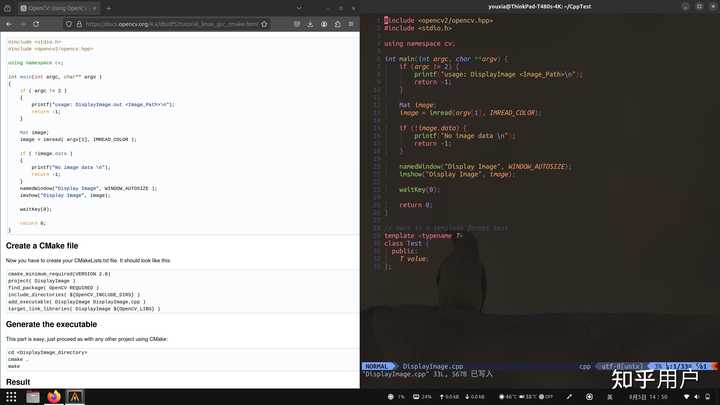Click the 46°C temperature sensor indicator
The image size is (720, 405).
pos(508,397)
